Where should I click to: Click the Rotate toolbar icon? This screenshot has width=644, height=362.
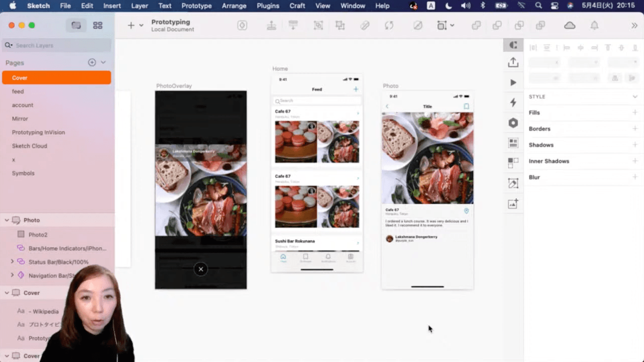coord(389,25)
